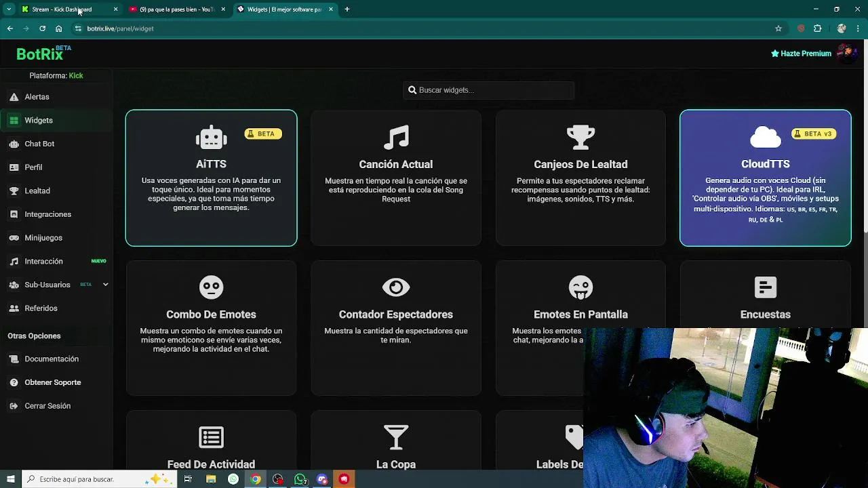
Task: Open the Perfil icon in sidebar
Action: click(14, 167)
